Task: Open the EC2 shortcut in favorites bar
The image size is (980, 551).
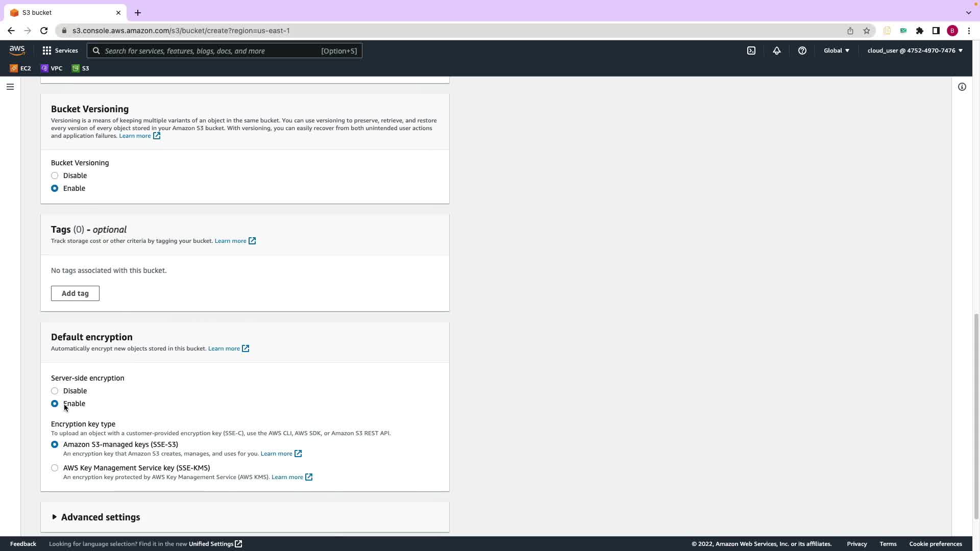Action: tap(20, 68)
